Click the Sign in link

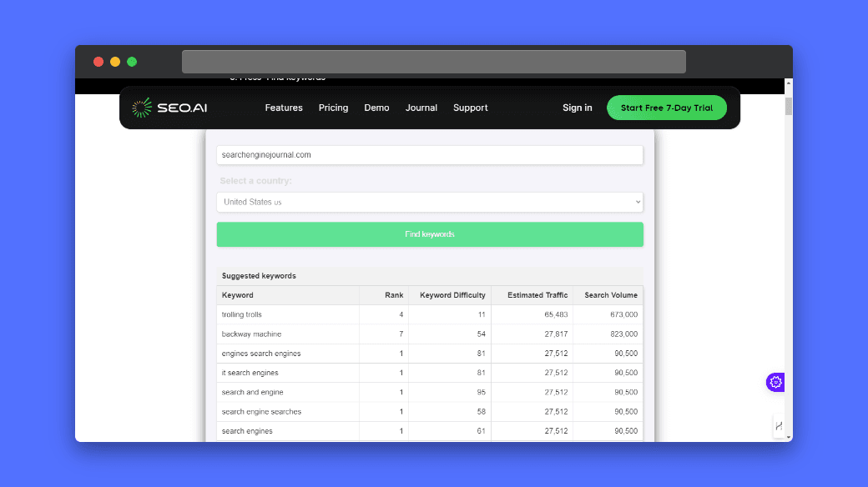pos(578,108)
